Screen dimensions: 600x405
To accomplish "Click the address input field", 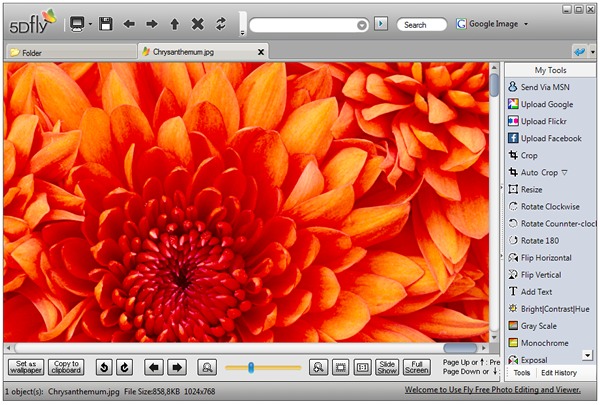I will point(303,25).
